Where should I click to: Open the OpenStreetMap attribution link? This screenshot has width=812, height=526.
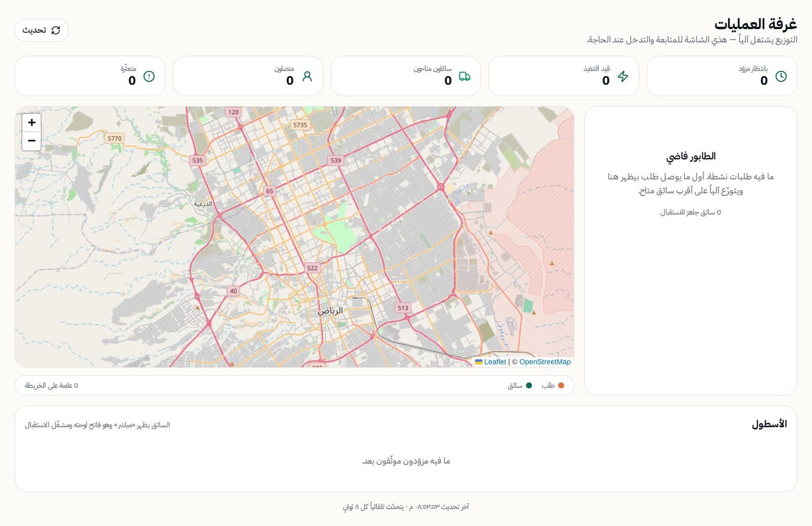click(x=545, y=361)
